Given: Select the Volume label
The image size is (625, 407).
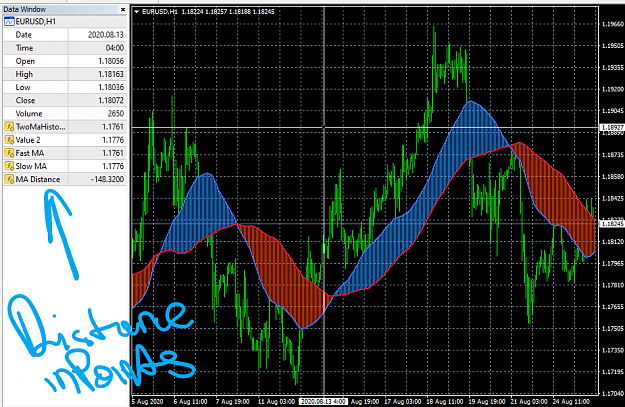Looking at the screenshot, I should (29, 114).
